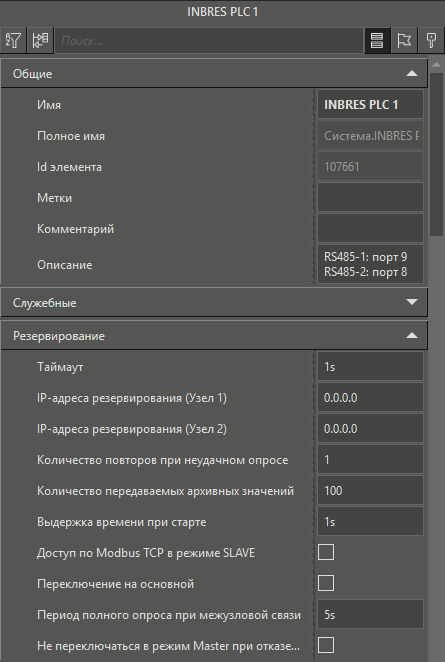This screenshot has width=445, height=662.
Task: Click the Описание property label
Action: (65, 265)
